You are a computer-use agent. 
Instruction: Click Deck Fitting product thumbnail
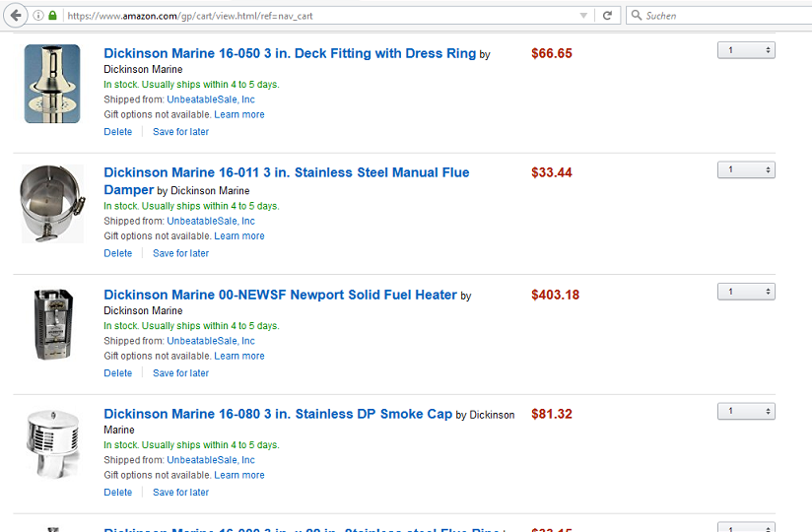click(x=52, y=84)
